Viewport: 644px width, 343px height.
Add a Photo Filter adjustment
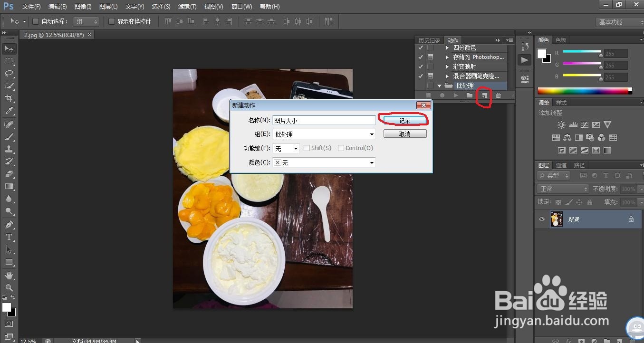tap(590, 138)
